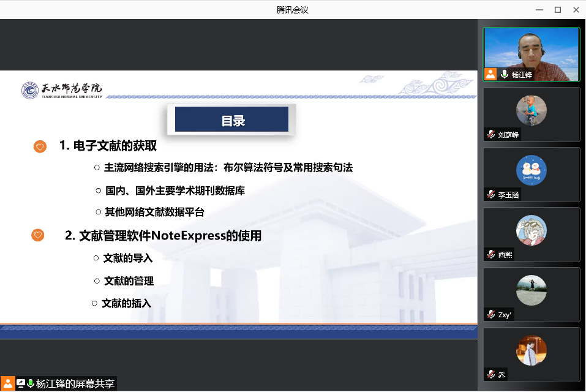Click the orange host icon in screen share label
Screen dimensions: 586x392
tap(7, 384)
